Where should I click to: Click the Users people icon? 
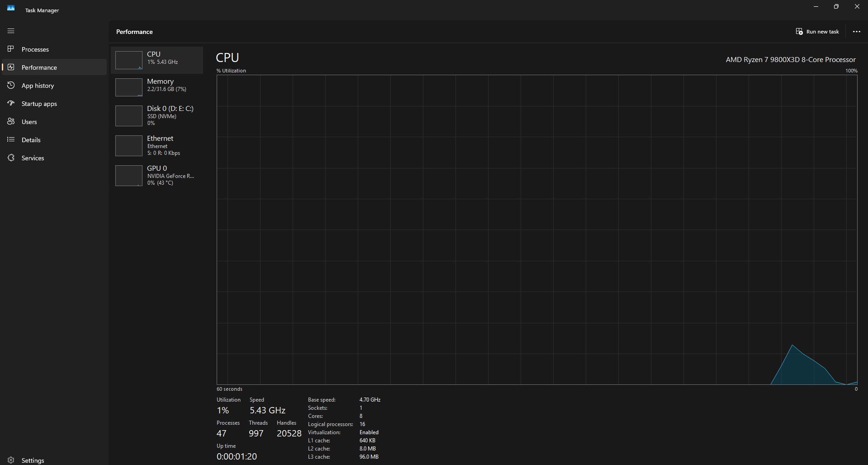[11, 121]
